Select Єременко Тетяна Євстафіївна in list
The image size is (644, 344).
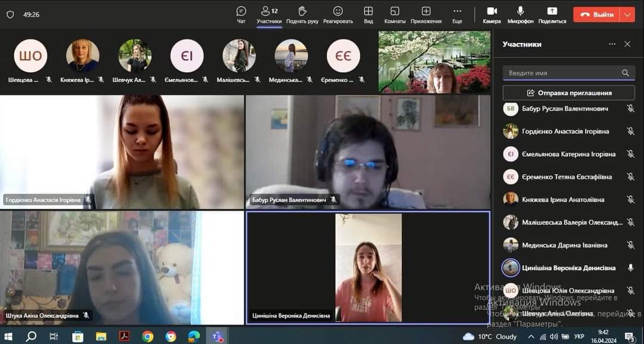pyautogui.click(x=569, y=177)
